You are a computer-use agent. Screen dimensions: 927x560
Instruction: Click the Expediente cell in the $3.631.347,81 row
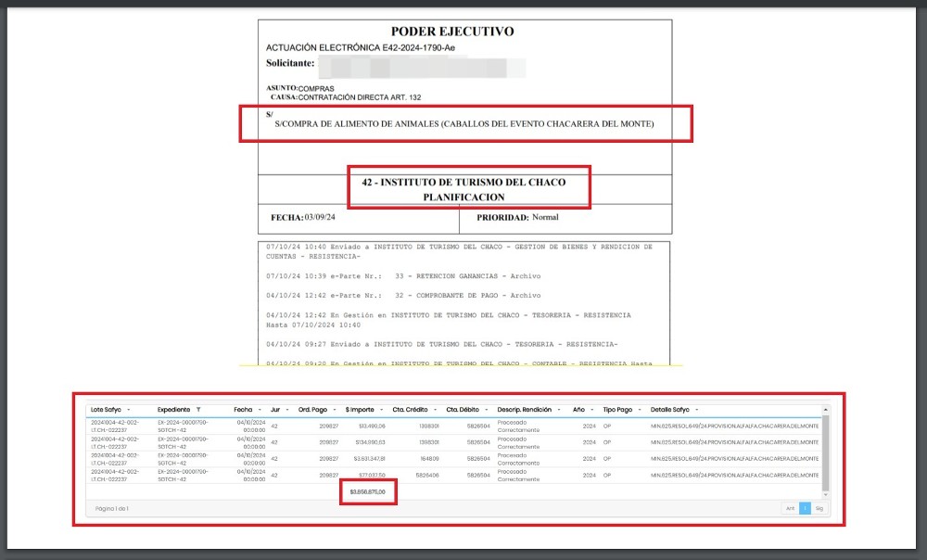click(183, 459)
